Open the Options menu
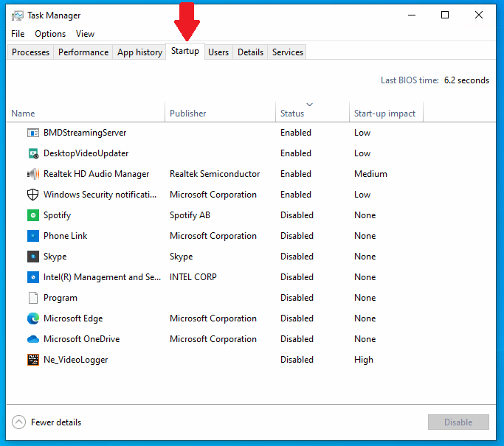 click(x=50, y=34)
